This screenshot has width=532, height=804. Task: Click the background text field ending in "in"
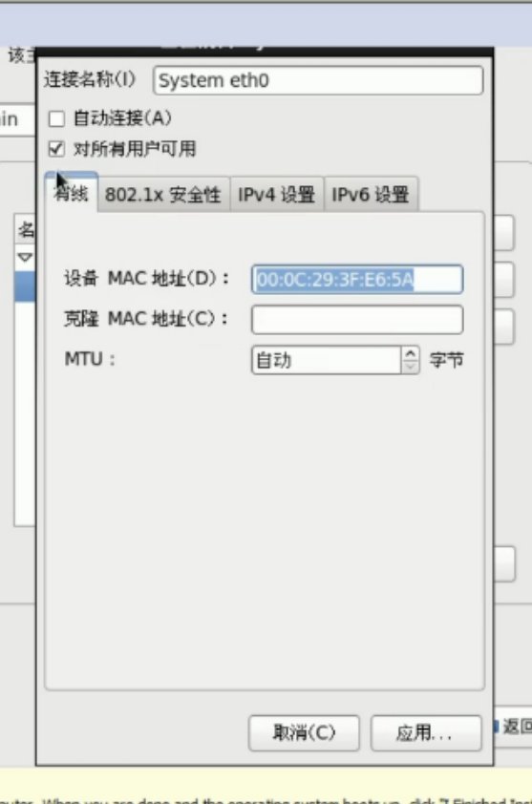[x=17, y=119]
